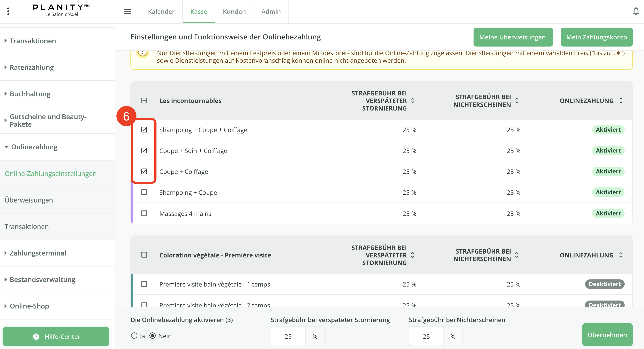Viewport: 644px width, 349px height.
Task: Sort Coloration végétale by Onlinezahlung arrows
Action: (x=621, y=255)
